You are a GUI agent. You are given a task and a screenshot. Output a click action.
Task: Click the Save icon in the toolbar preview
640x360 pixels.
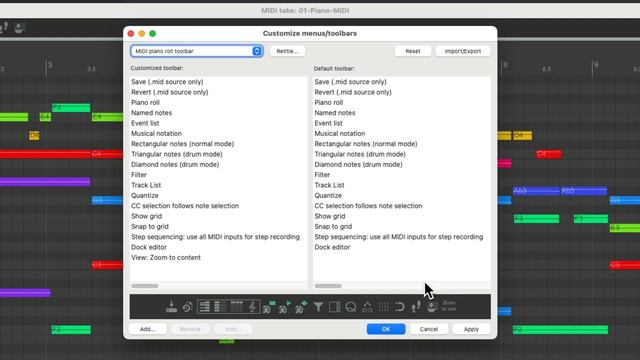tap(171, 307)
